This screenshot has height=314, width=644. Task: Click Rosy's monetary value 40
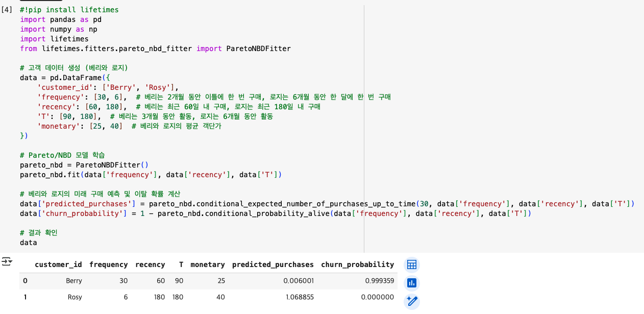(220, 297)
